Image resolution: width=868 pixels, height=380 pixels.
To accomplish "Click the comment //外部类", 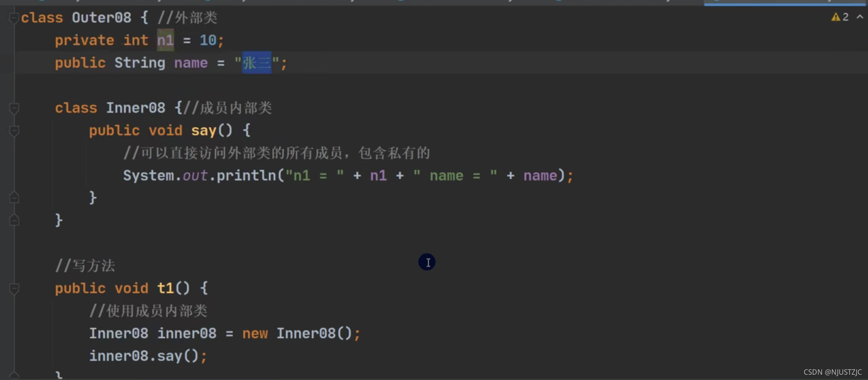I will (188, 18).
